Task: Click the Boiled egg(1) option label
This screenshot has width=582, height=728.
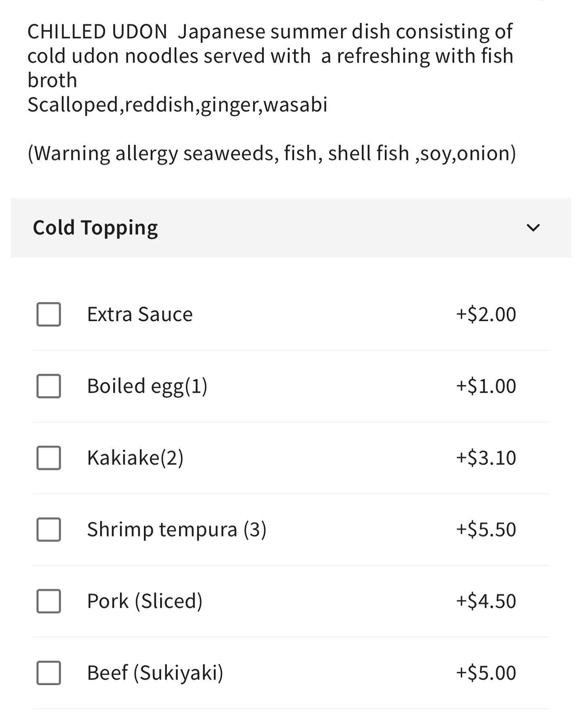Action: point(147,386)
